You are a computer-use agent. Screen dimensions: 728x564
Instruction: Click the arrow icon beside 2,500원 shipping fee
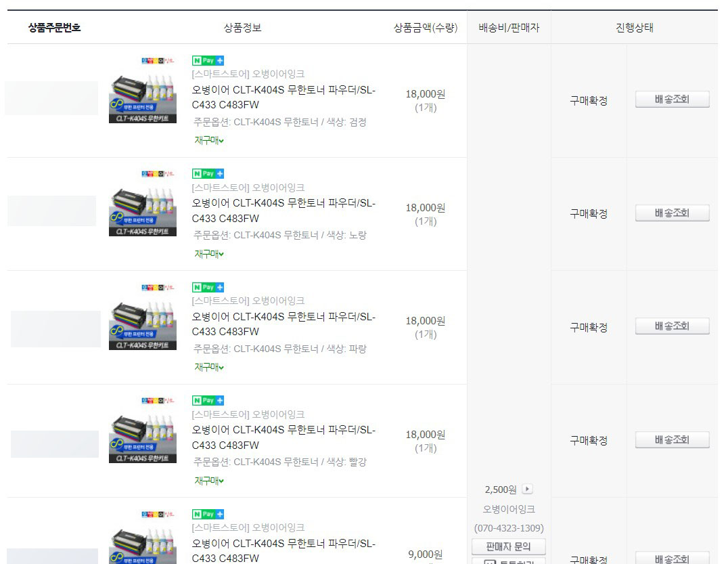click(x=527, y=489)
